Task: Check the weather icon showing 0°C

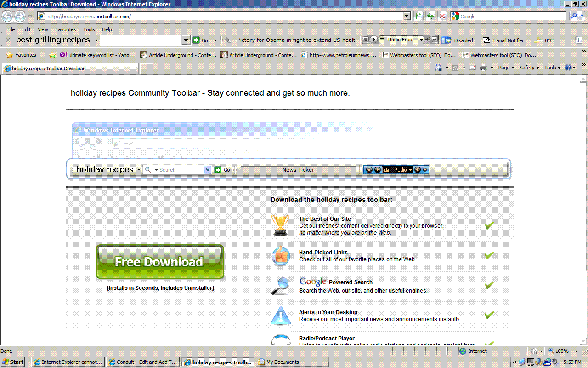Action: (x=539, y=40)
